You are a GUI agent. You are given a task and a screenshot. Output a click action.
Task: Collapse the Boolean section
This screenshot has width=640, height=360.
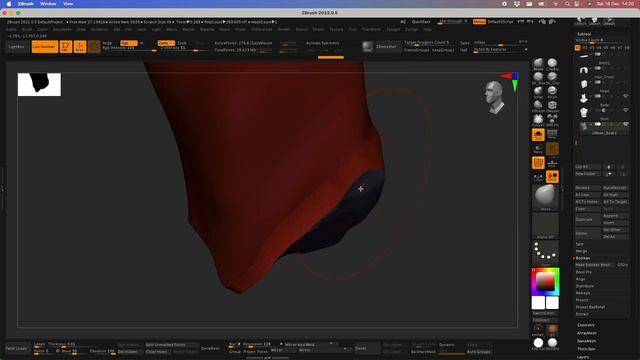click(583, 258)
